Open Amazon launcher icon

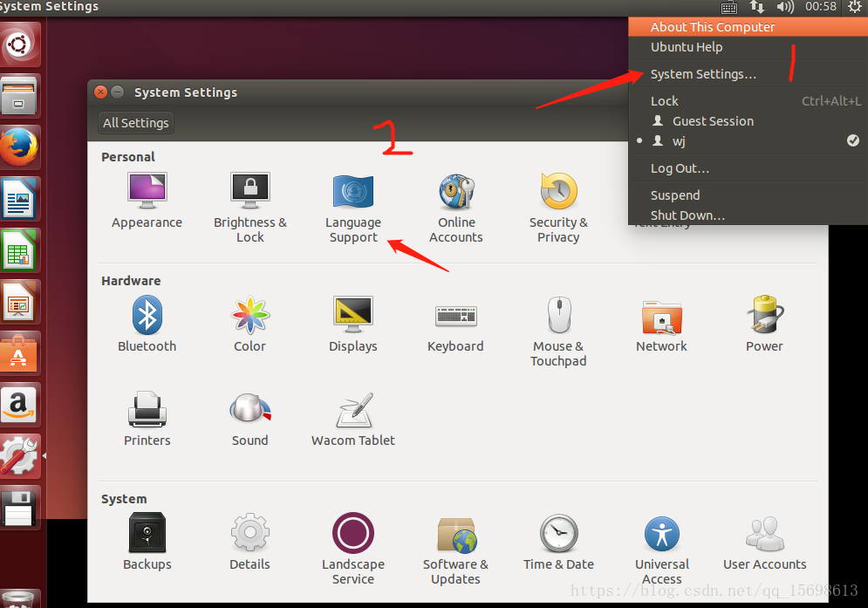[x=20, y=405]
